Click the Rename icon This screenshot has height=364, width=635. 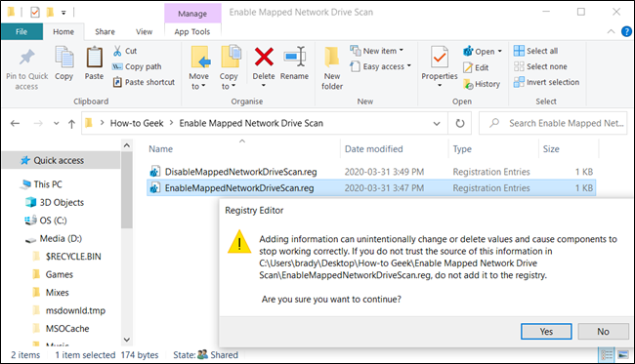[294, 57]
